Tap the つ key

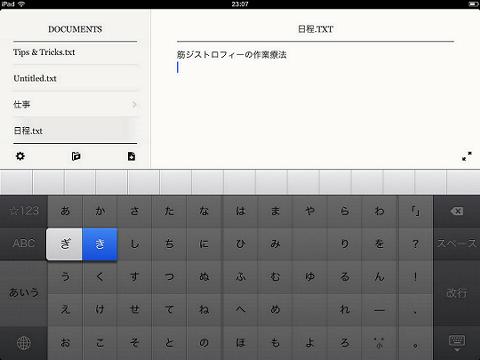pyautogui.click(x=169, y=277)
